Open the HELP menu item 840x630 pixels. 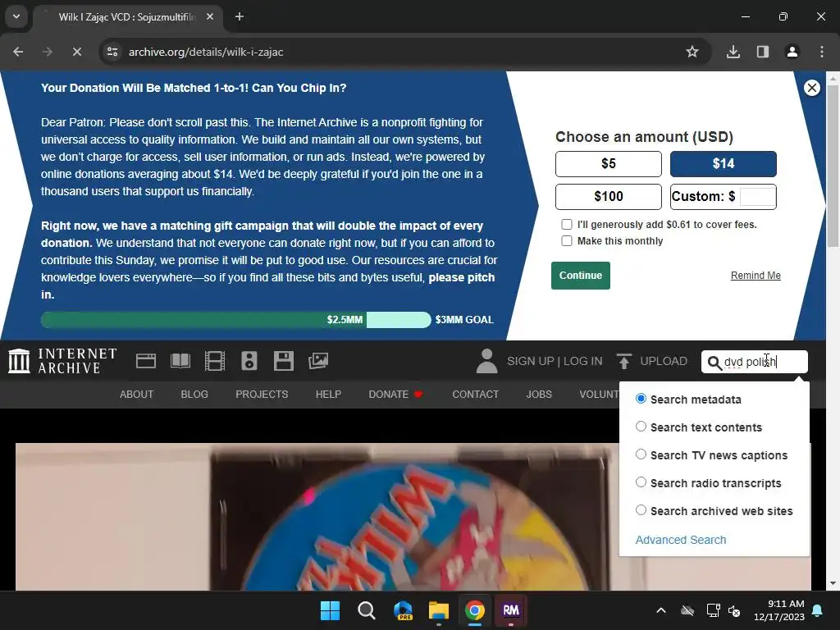(x=328, y=395)
